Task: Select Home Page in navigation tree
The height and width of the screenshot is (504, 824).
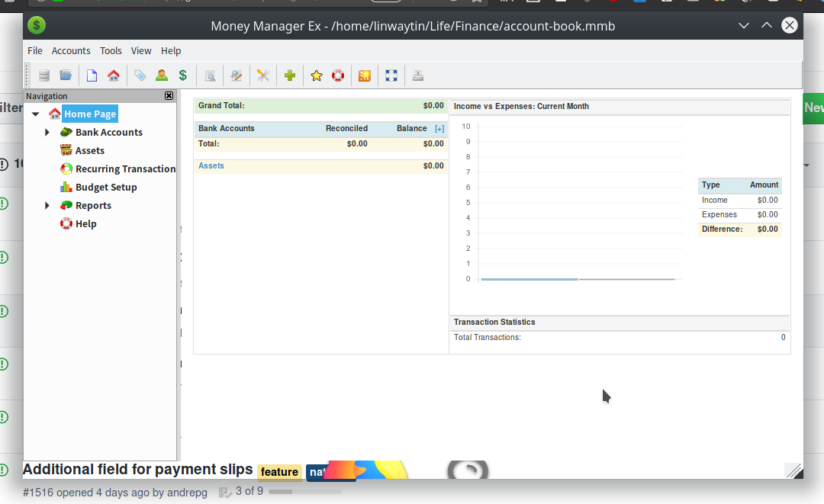Action: click(x=90, y=114)
